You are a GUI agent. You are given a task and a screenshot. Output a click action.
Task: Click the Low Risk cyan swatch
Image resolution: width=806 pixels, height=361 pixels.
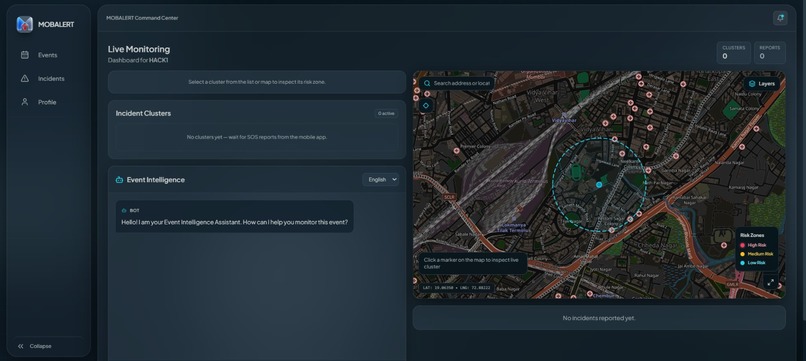tap(742, 263)
